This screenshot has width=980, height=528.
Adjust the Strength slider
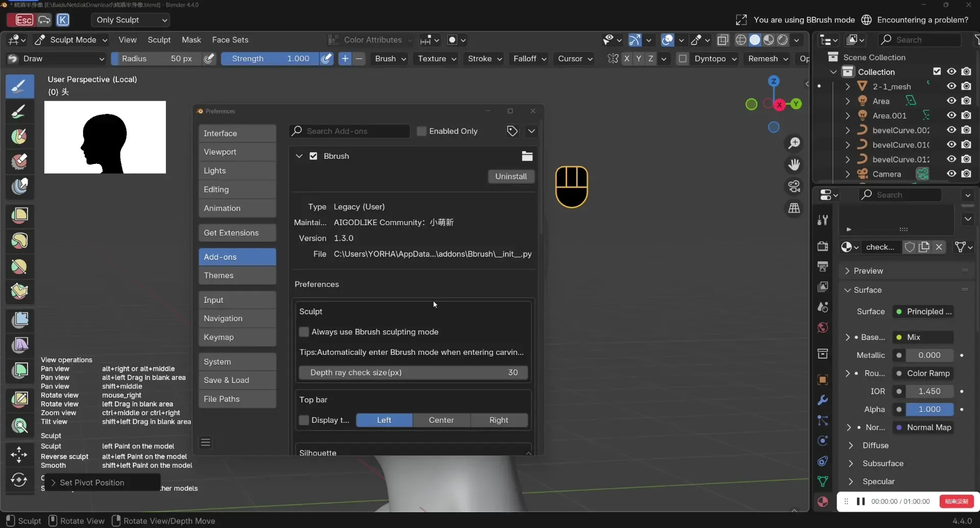[x=271, y=59]
